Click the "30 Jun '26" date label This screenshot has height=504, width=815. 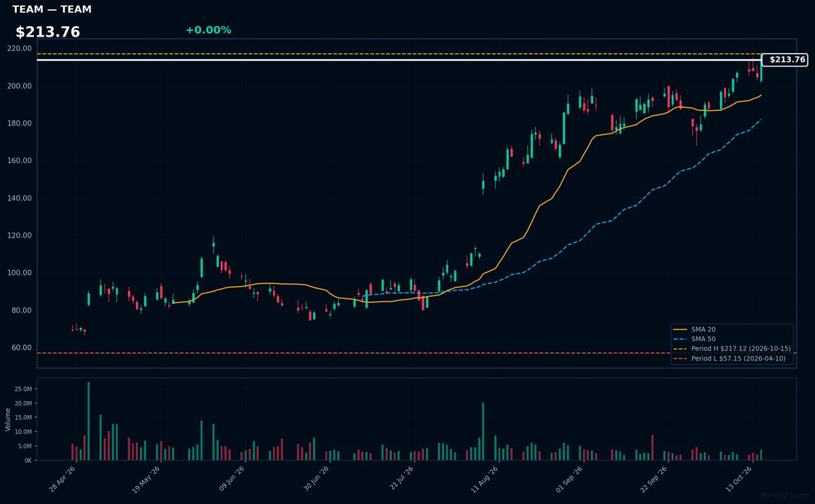(x=316, y=480)
